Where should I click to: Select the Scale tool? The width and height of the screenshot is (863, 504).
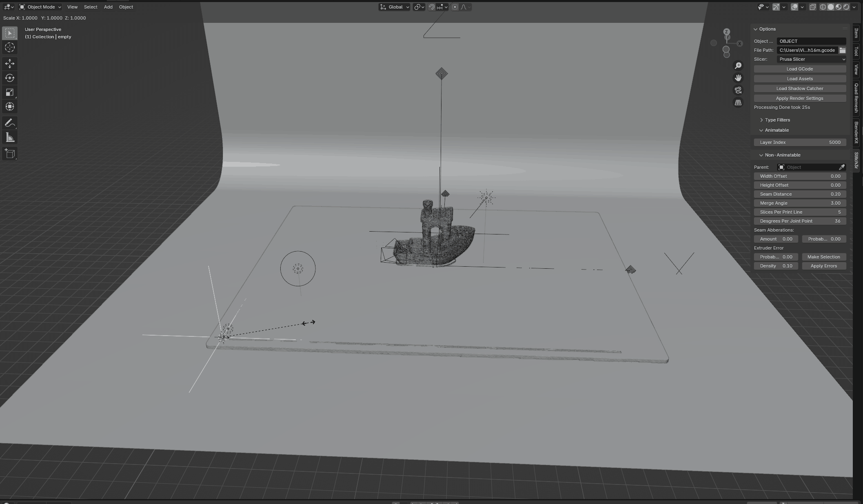(x=9, y=92)
